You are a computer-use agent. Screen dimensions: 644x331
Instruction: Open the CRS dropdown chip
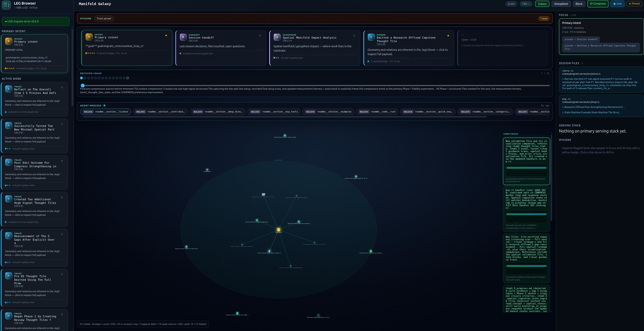tap(526, 4)
